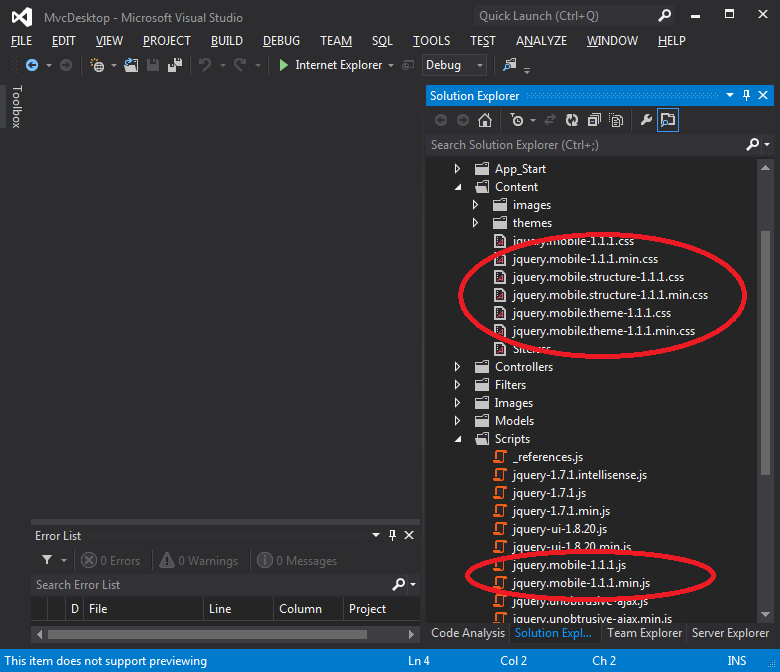Viewport: 780px width, 672px height.
Task: Click the green Start Debugging play icon
Action: pyautogui.click(x=284, y=65)
